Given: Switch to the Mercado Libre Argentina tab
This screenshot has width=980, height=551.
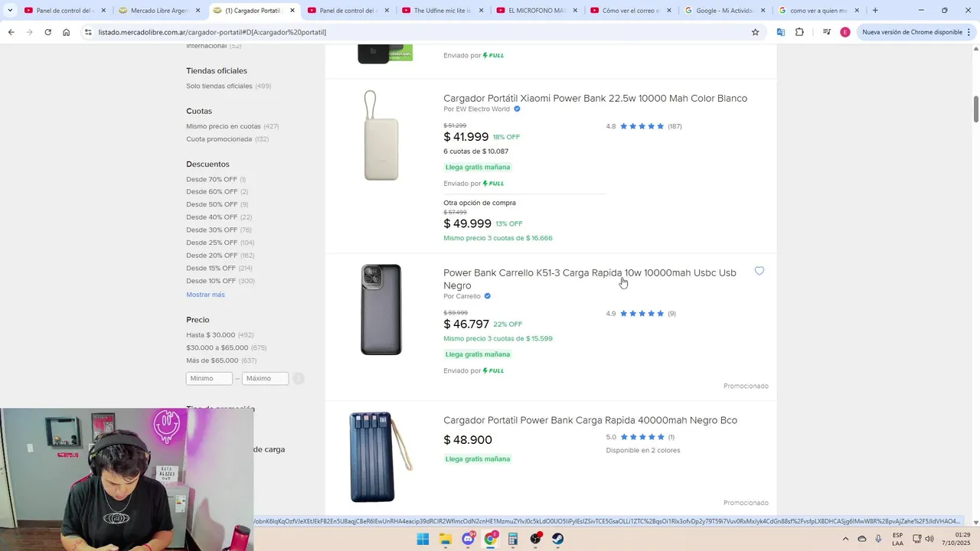Looking at the screenshot, I should (x=158, y=11).
